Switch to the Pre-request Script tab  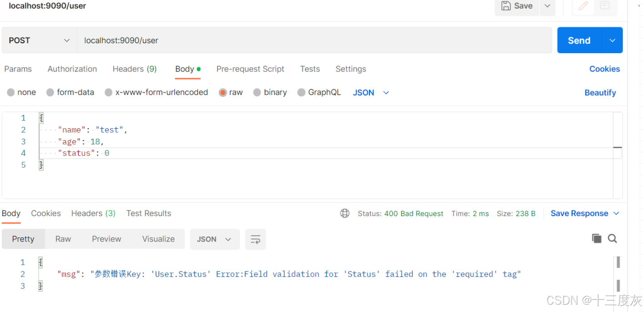click(250, 69)
